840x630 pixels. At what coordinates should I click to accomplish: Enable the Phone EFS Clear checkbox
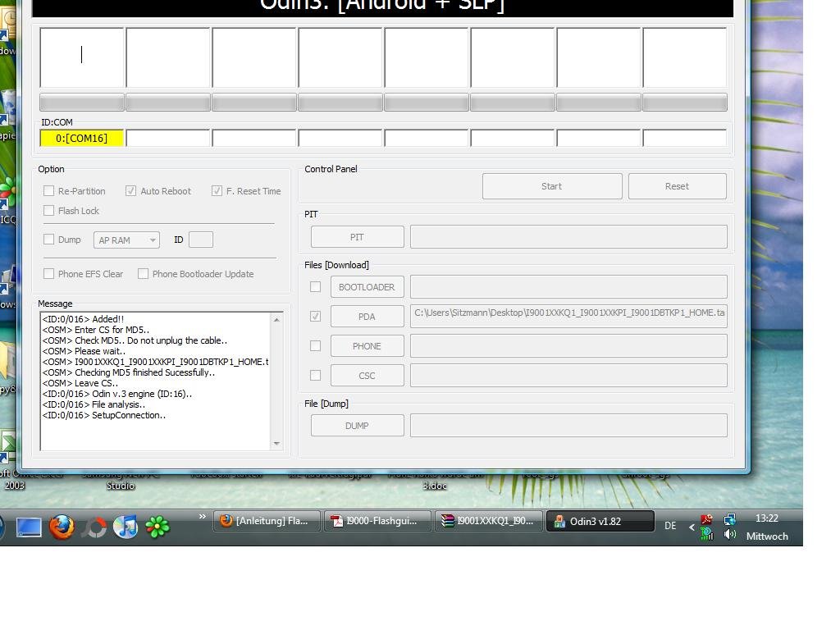48,274
